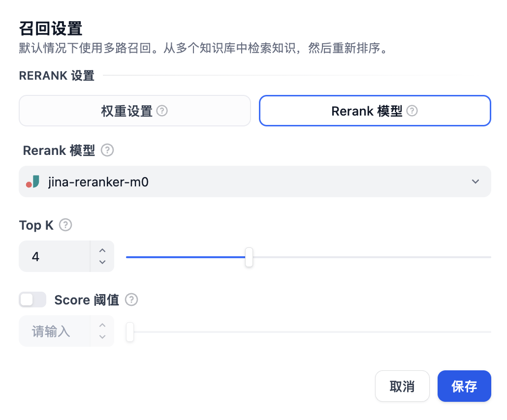Click the Jina model logo icon
This screenshot has width=507, height=420.
tap(33, 181)
